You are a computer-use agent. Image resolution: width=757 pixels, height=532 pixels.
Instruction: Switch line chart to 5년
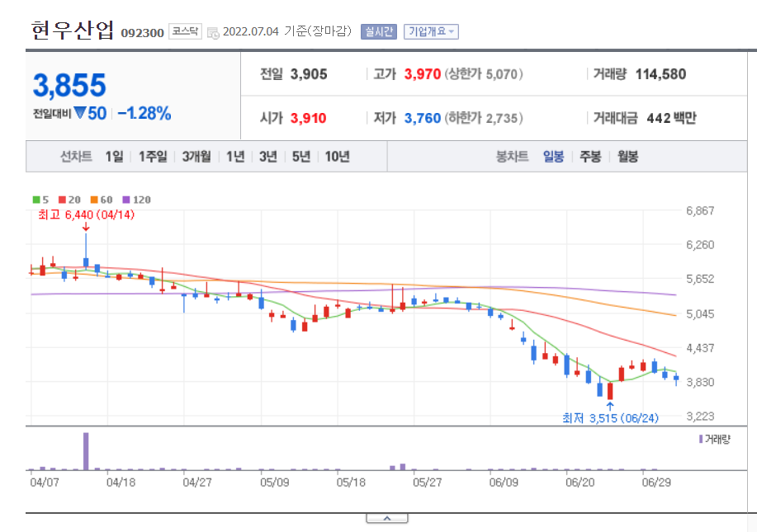tap(300, 157)
